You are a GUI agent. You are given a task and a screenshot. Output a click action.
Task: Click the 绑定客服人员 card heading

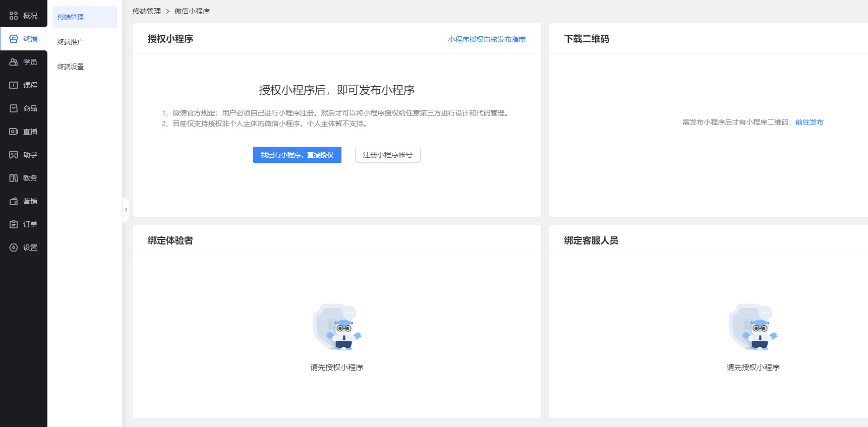(x=591, y=240)
